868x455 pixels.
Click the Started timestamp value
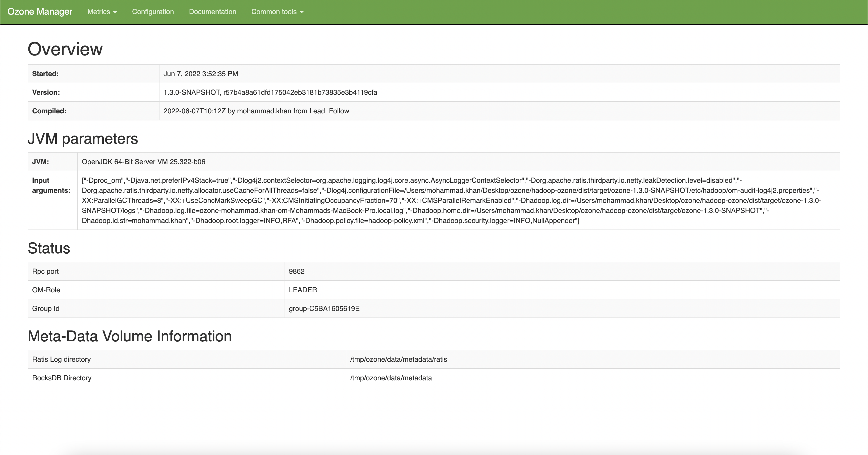click(200, 74)
